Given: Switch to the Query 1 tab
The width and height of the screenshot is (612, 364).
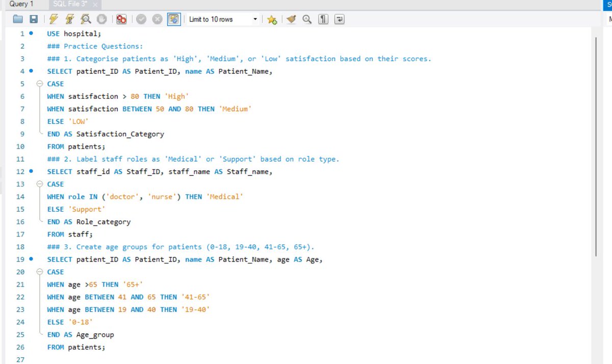Looking at the screenshot, I should tap(22, 4).
